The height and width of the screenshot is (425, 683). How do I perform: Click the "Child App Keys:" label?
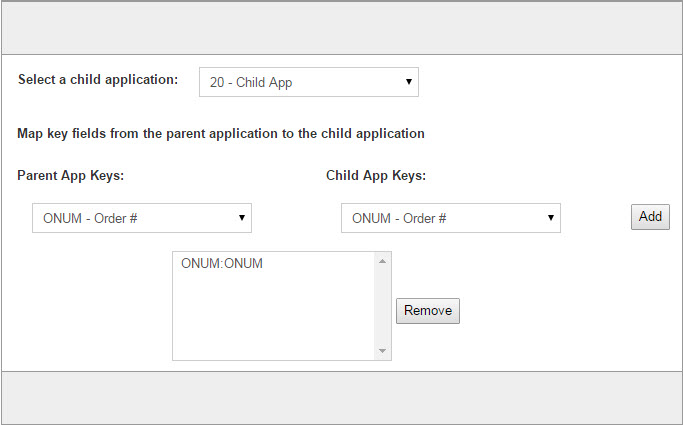pyautogui.click(x=376, y=175)
